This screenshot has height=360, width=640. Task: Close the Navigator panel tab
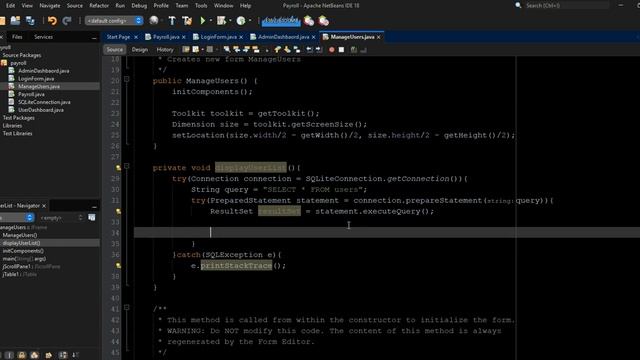click(44, 206)
